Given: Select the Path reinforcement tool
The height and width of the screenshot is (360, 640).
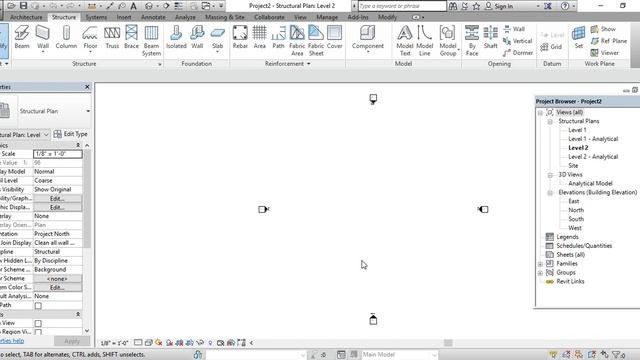Looking at the screenshot, I should [x=278, y=38].
